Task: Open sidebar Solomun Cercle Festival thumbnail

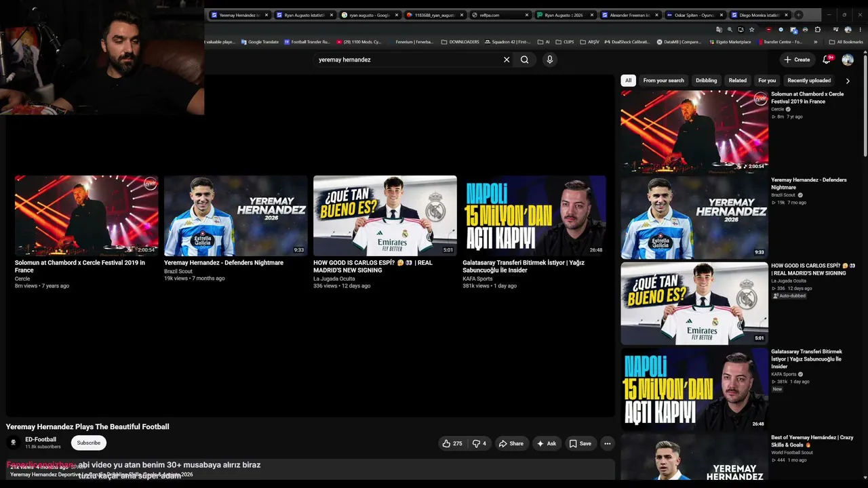Action: 694,131
